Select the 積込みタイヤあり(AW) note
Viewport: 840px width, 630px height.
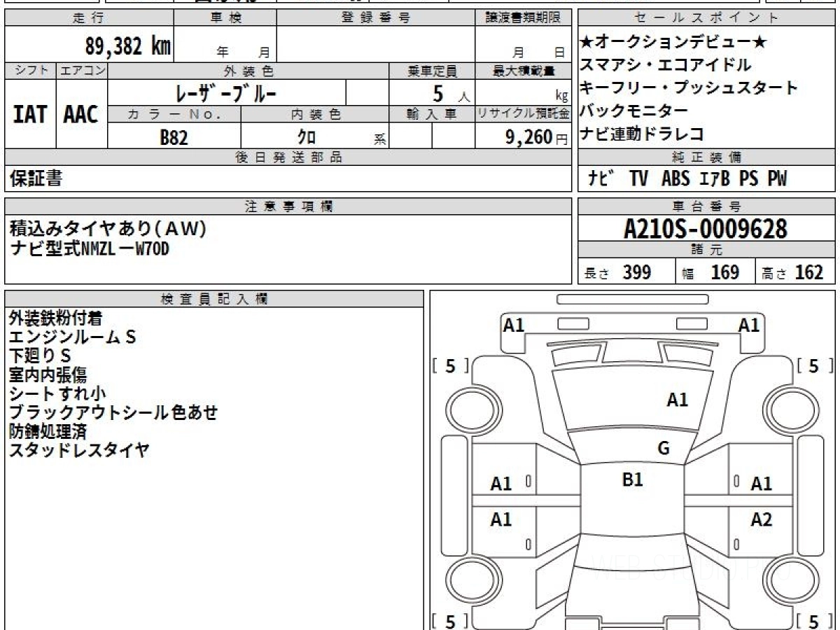point(108,229)
